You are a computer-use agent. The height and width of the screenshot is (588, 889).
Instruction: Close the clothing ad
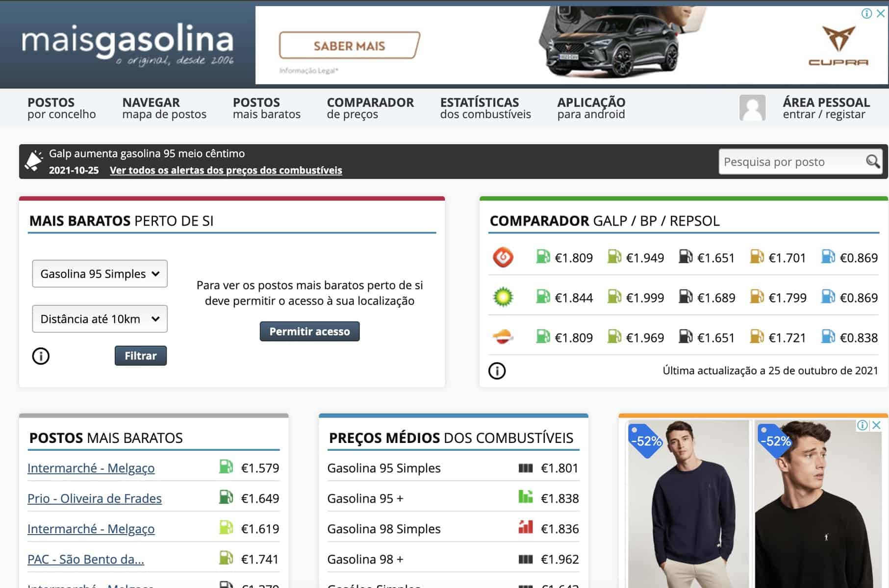876,425
